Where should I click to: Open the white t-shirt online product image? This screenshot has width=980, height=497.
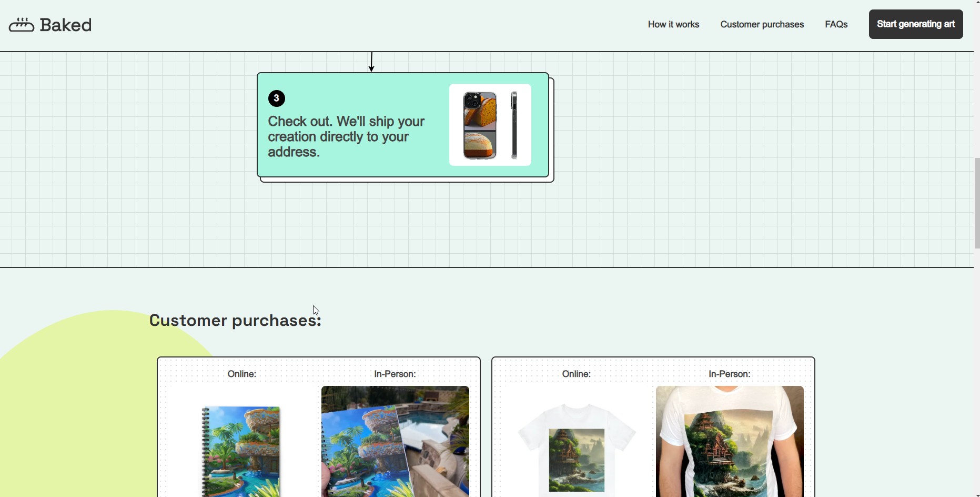click(577, 450)
